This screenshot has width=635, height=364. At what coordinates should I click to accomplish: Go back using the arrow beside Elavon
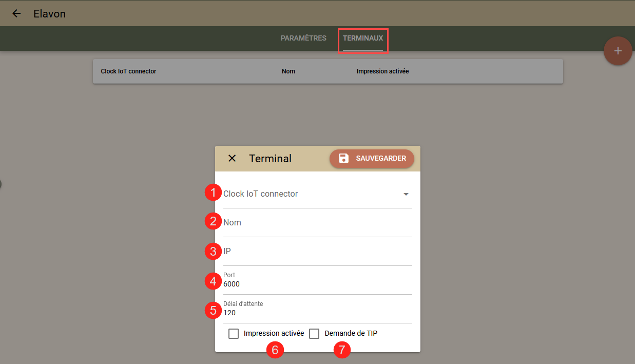[x=16, y=13]
